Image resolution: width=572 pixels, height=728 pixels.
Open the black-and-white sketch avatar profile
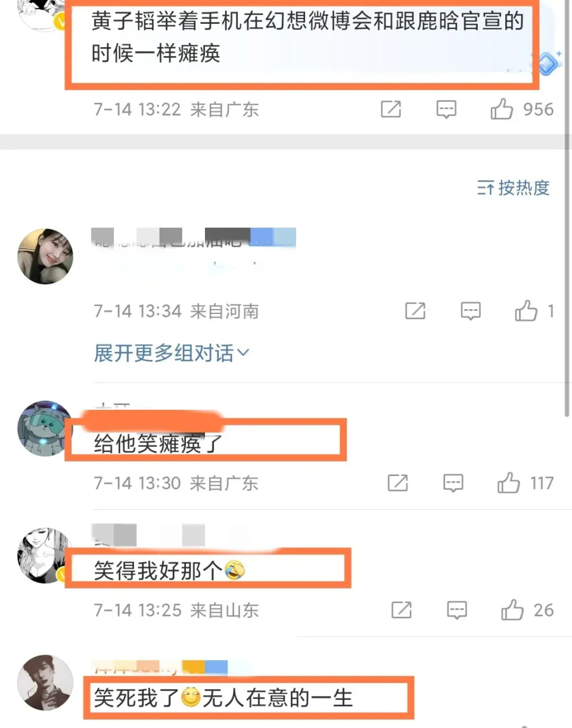pyautogui.click(x=45, y=555)
